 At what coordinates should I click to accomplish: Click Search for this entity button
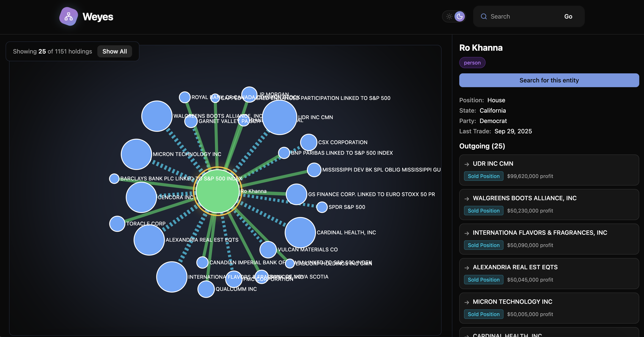coord(549,80)
